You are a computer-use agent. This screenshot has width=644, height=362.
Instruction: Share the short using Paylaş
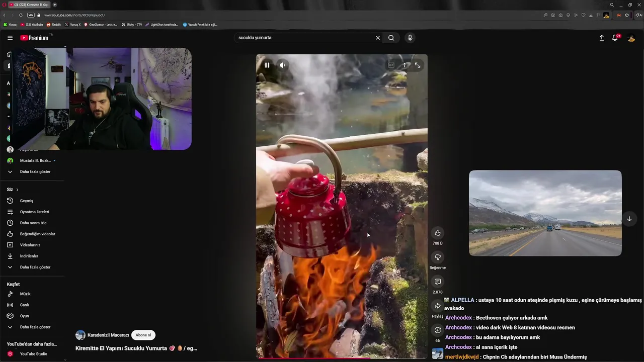pyautogui.click(x=438, y=306)
